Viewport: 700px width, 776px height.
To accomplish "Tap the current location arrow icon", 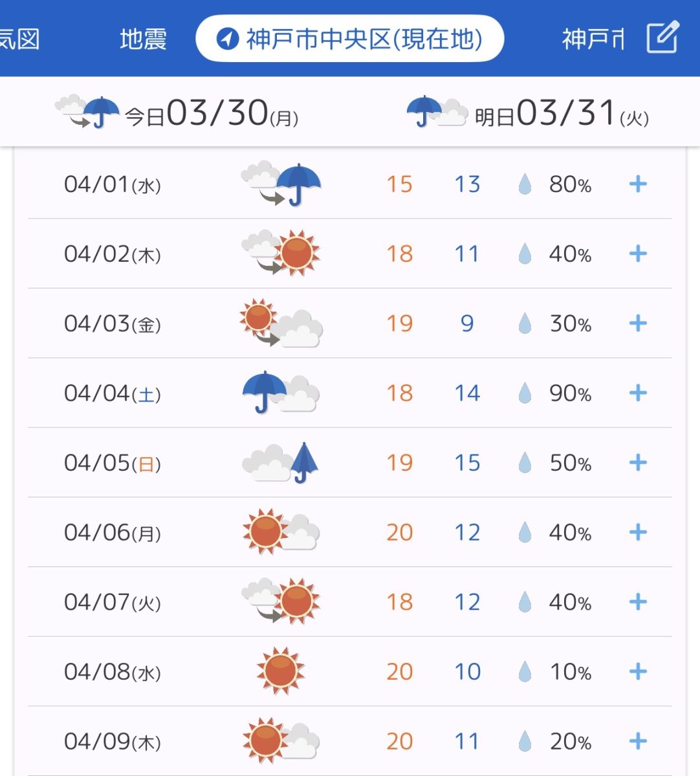I will coord(227,39).
